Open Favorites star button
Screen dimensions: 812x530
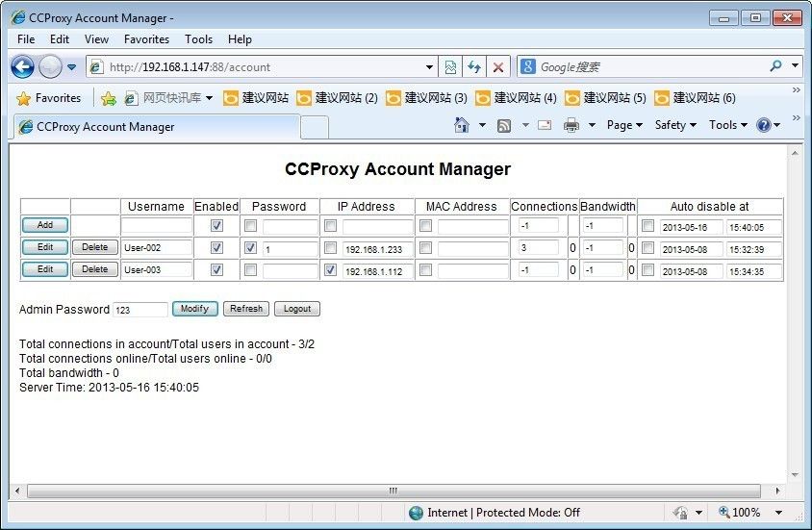click(49, 98)
